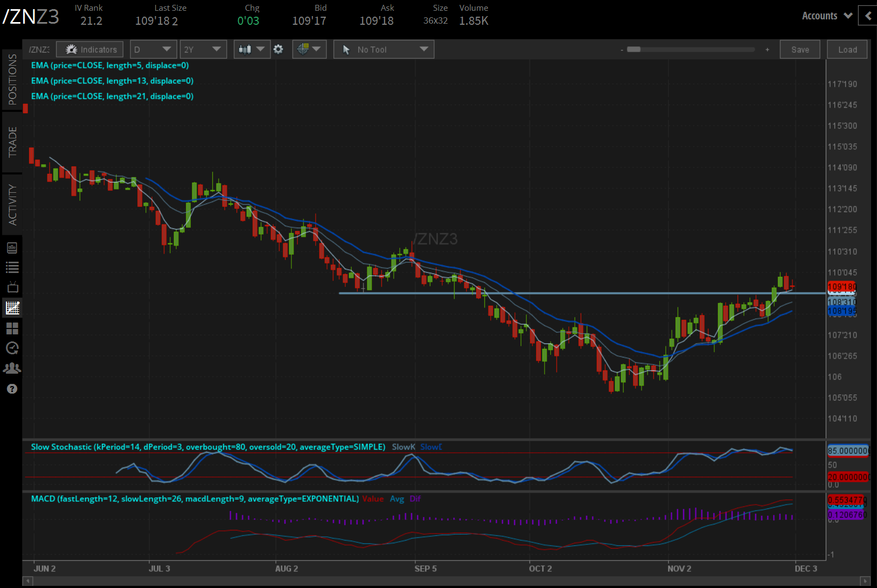Viewport: 877px width, 588px height.
Task: Switch to the TRADE tab
Action: pos(12,142)
